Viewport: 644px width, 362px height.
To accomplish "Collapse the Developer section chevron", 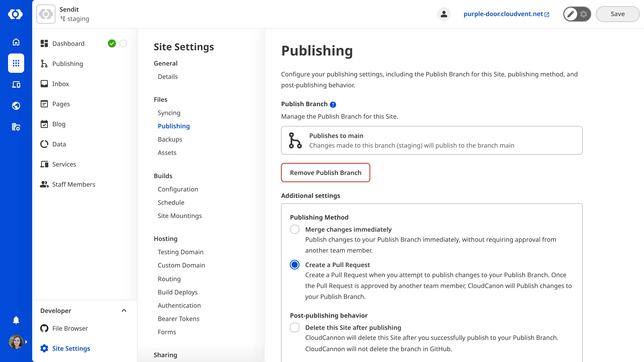I will pos(124,311).
